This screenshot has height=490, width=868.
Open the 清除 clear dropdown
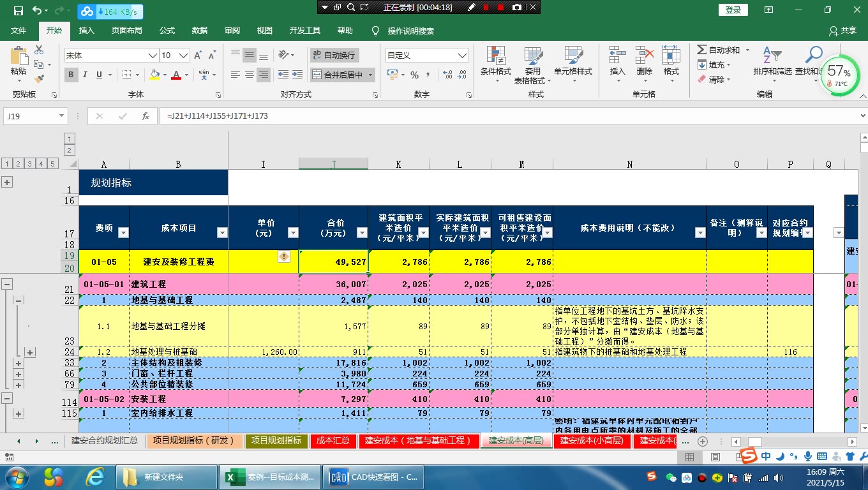coord(715,79)
